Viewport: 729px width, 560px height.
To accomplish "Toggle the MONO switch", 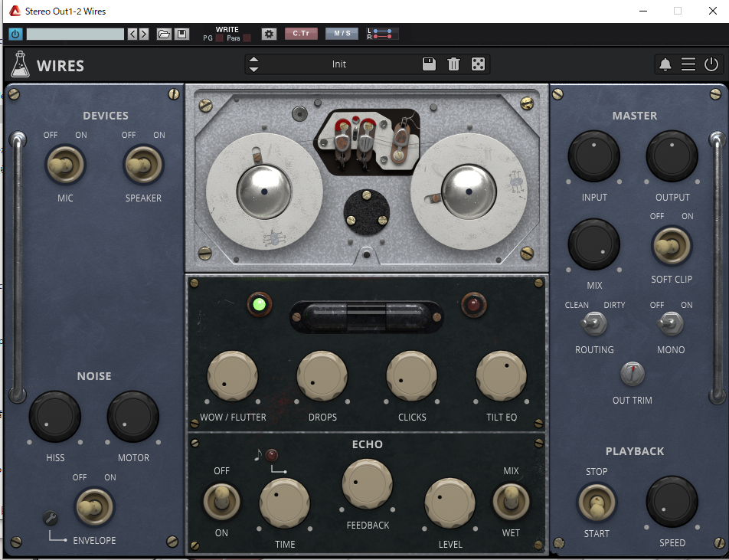I will point(671,324).
